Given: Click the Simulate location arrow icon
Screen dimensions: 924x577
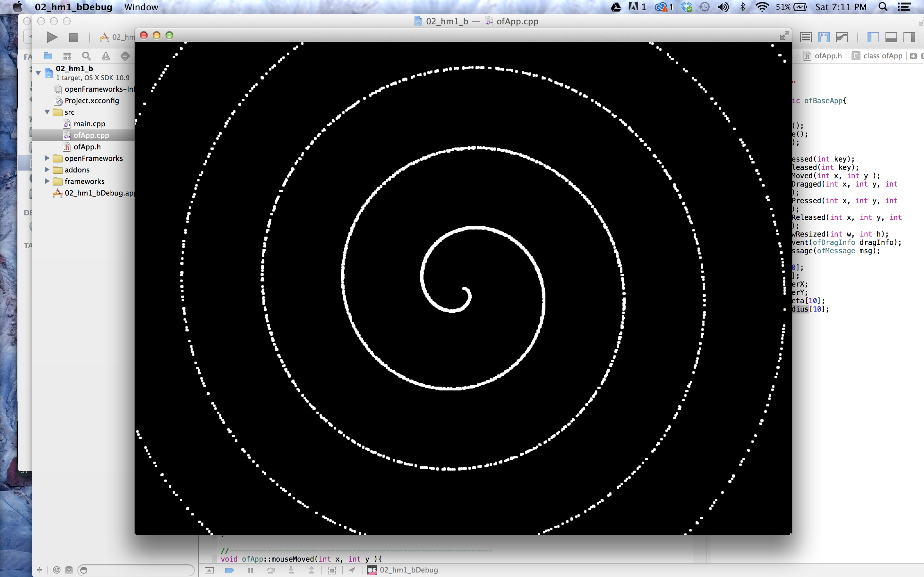Looking at the screenshot, I should (x=352, y=570).
